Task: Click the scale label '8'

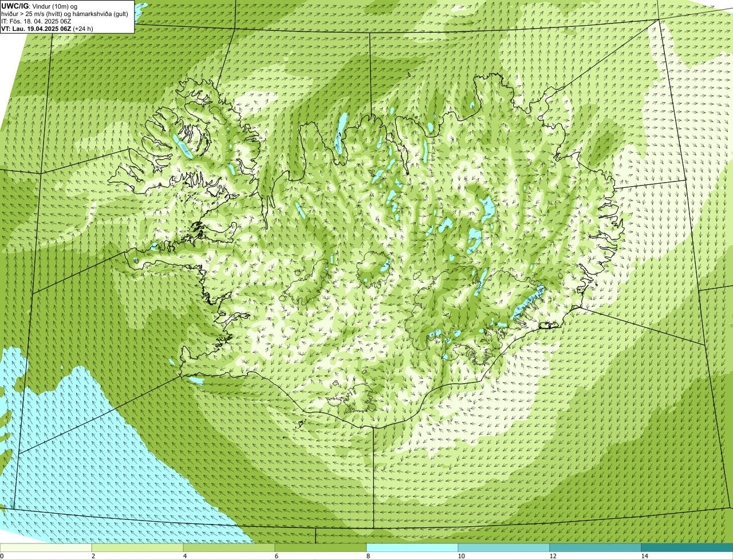Action: tap(368, 556)
